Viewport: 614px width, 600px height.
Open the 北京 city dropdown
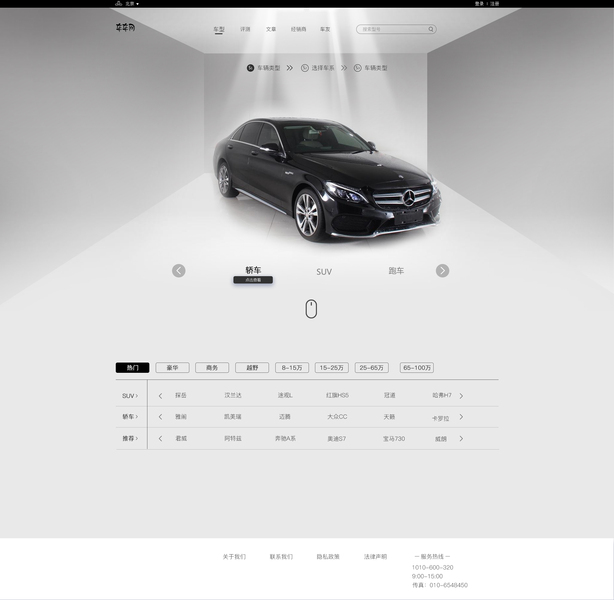pos(132,4)
